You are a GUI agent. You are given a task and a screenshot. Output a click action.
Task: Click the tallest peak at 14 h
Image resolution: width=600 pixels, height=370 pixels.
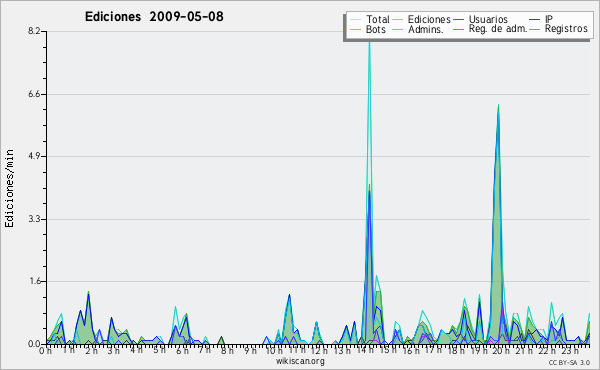point(369,42)
